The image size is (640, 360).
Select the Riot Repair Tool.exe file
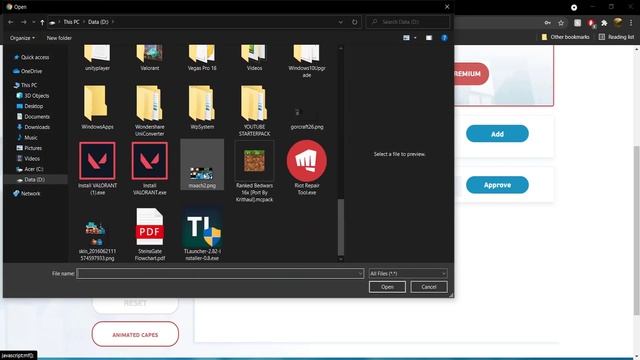(x=307, y=168)
